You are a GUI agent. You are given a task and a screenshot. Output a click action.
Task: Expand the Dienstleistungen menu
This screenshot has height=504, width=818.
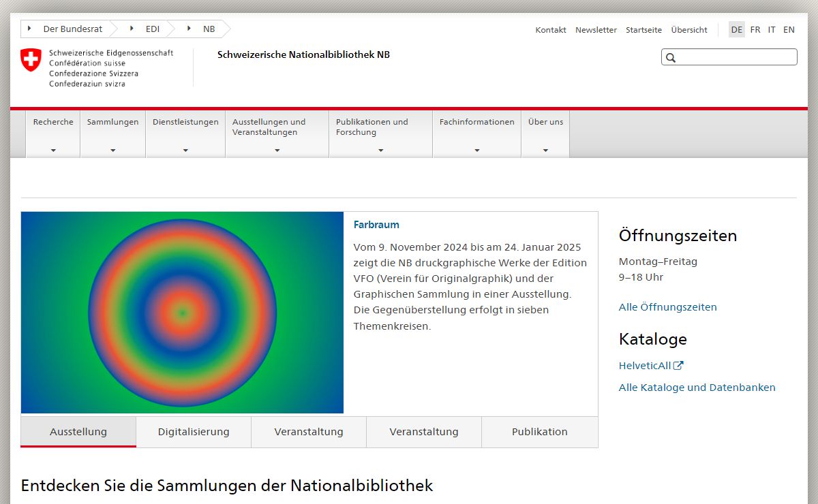coord(185,134)
